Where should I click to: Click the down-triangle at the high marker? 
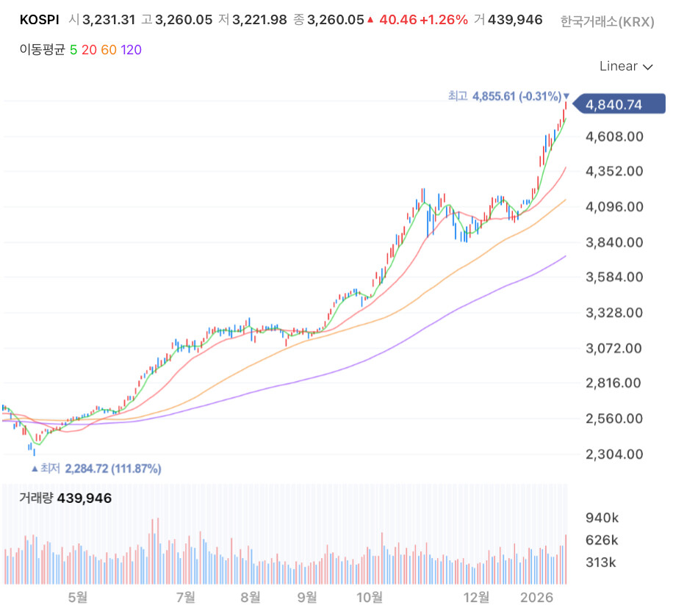566,95
